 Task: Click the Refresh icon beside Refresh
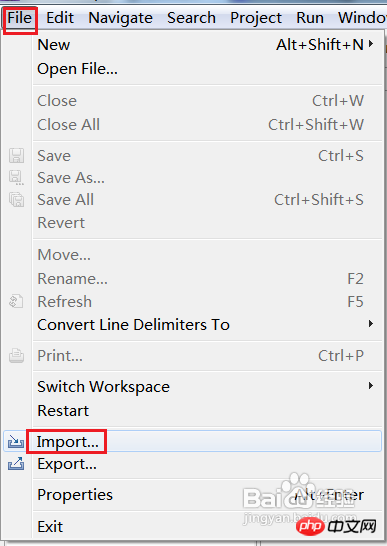click(16, 302)
